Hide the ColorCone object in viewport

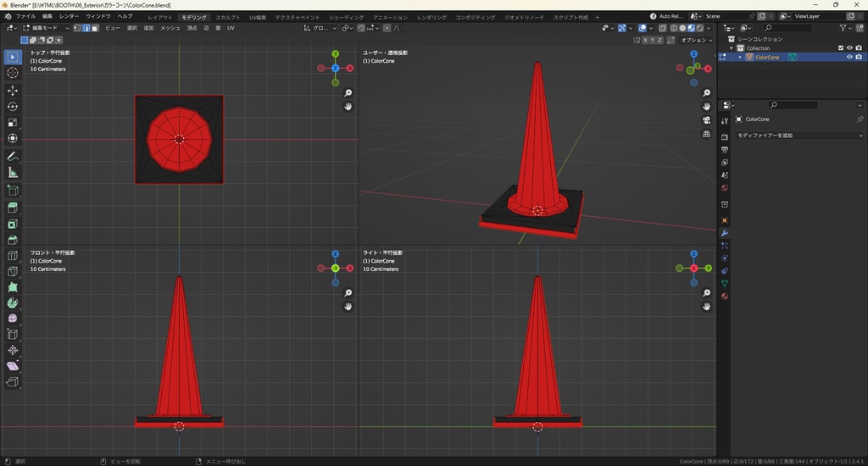pos(849,58)
